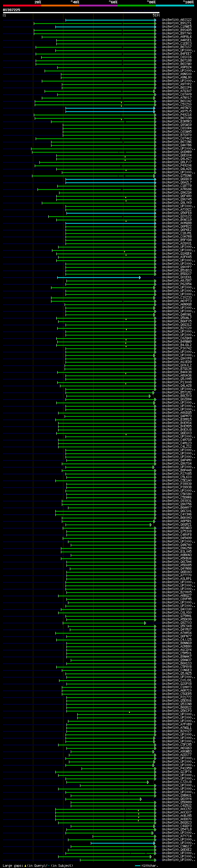197x868 pixels.
Task: Open hit UniRef100_Q01E61
Action: (177, 277)
